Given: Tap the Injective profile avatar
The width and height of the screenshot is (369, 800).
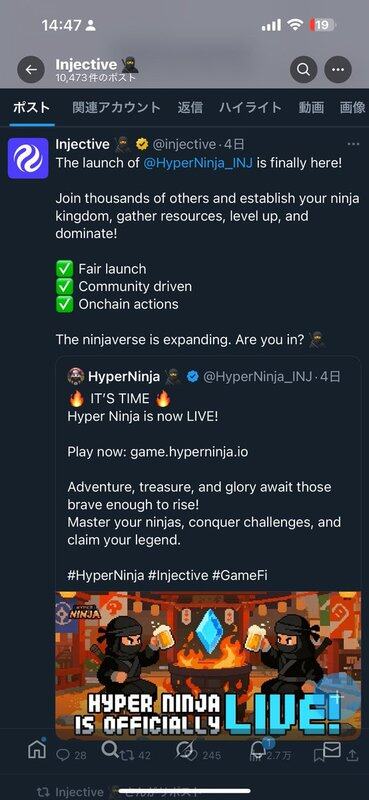Looking at the screenshot, I should [x=28, y=158].
